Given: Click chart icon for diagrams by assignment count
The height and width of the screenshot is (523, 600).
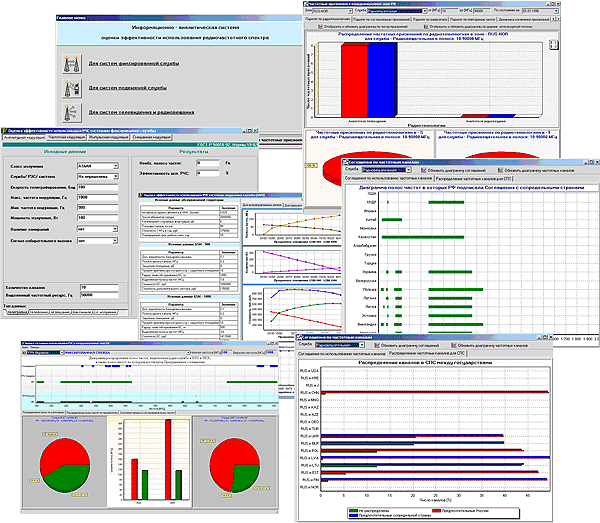Looking at the screenshot, I should pos(320,27).
